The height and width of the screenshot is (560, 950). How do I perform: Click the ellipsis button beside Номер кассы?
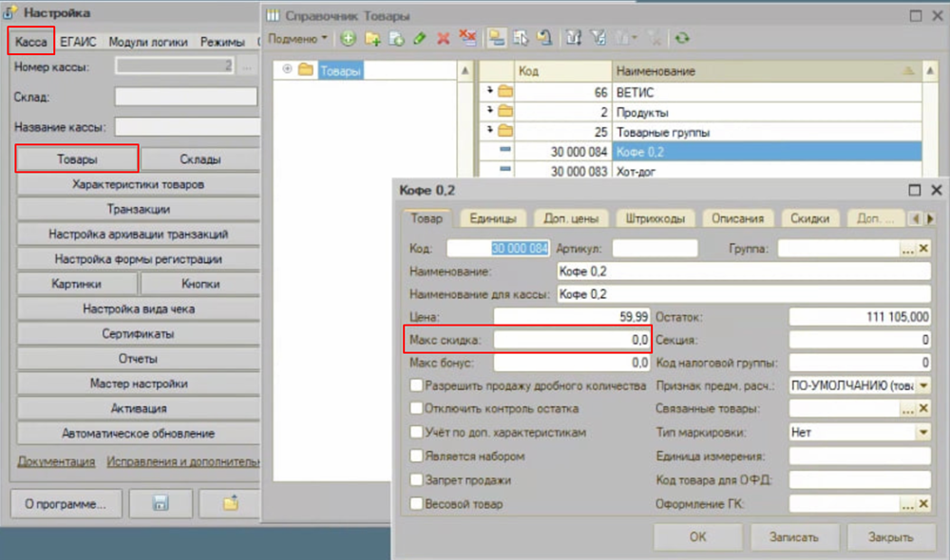click(247, 66)
